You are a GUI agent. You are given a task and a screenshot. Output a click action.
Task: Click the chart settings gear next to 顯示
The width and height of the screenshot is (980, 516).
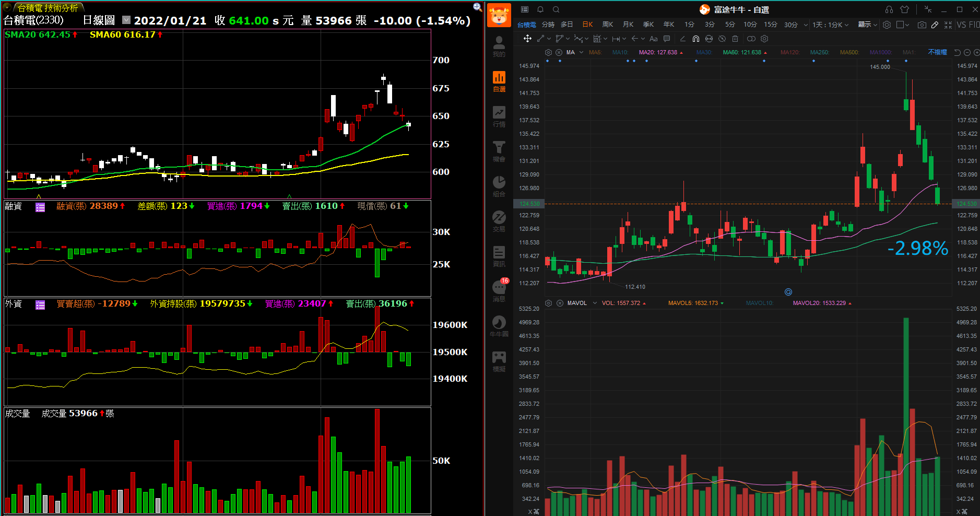point(887,25)
